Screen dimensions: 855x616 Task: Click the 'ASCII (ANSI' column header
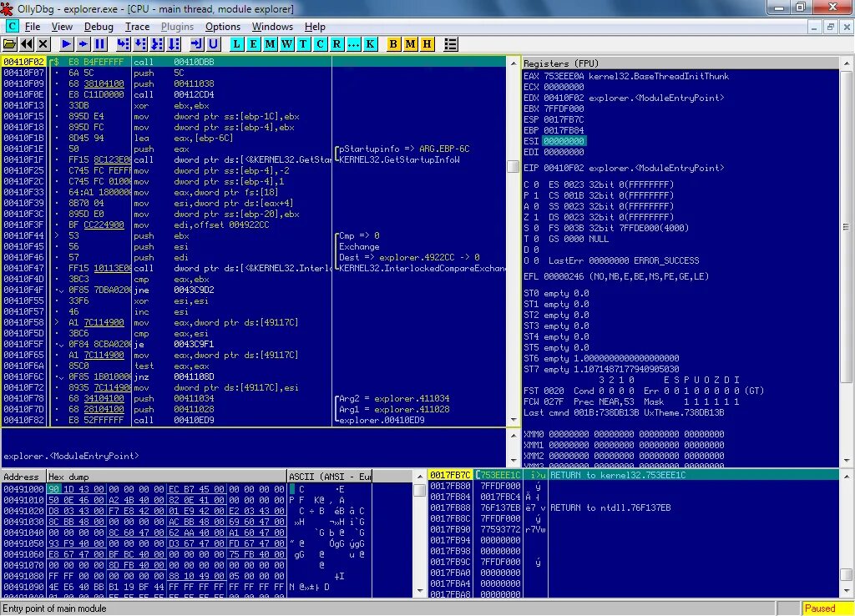click(329, 477)
